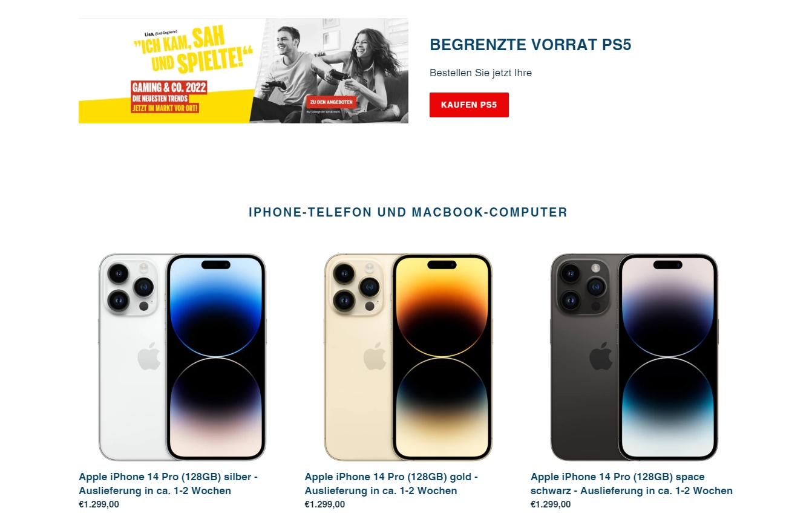This screenshot has width=812, height=528.
Task: Click the Apple logo on the black iPhone
Action: 601,356
